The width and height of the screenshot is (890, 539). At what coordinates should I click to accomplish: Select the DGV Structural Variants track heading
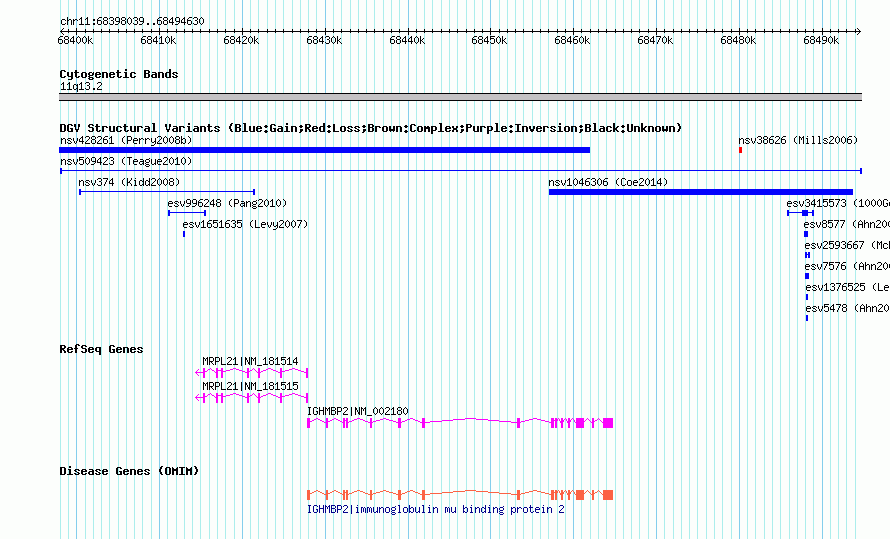tap(370, 128)
